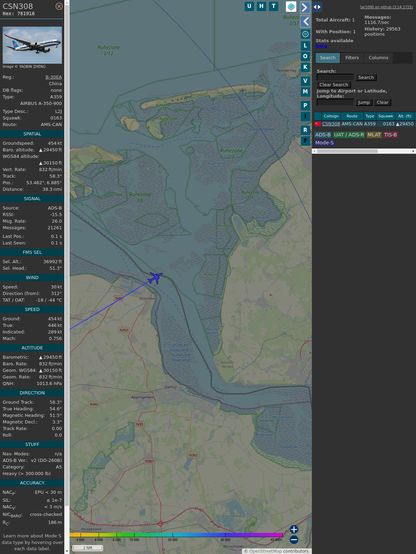Click the Jump button
The height and width of the screenshot is (554, 416).
coord(364,102)
